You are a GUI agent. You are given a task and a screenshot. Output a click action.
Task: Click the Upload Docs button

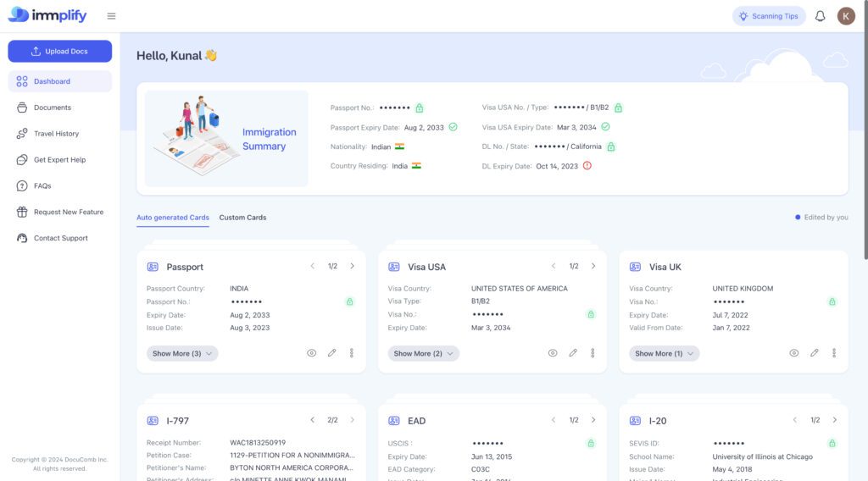click(59, 51)
